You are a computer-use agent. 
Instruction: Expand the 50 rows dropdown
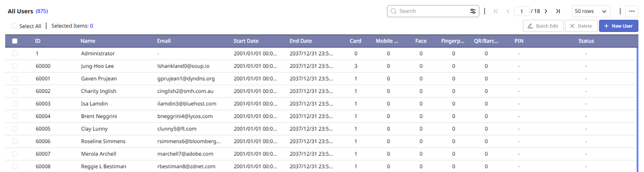(591, 11)
